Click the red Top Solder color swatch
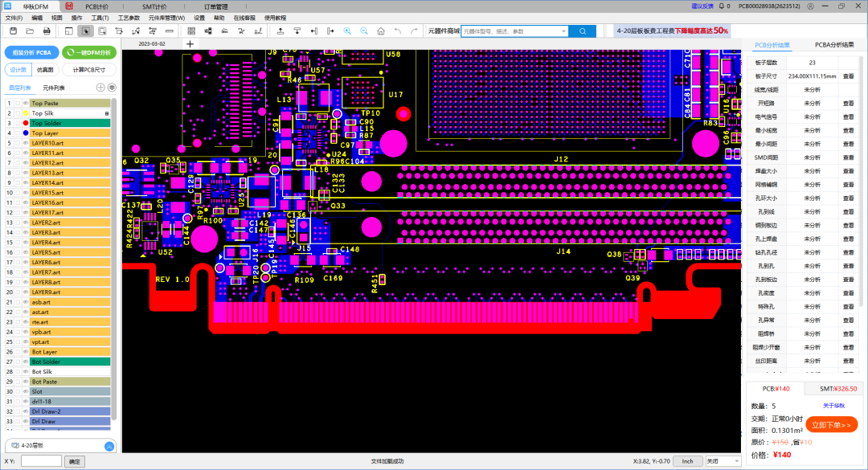This screenshot has width=868, height=470. (26, 123)
